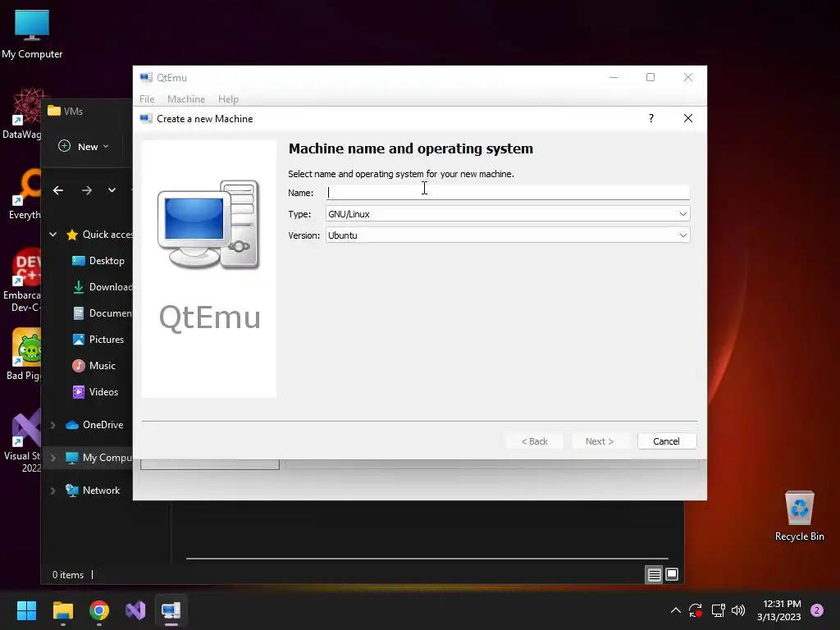Open File Explorer from taskbar

click(x=62, y=610)
